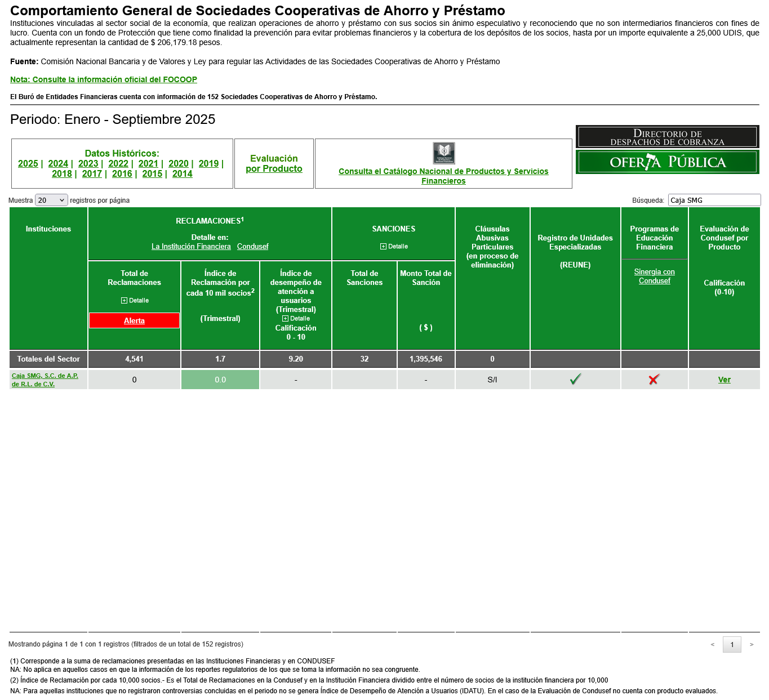Image resolution: width=769 pixels, height=700 pixels.
Task: Open Caja SMG institution link
Action: pyautogui.click(x=45, y=380)
